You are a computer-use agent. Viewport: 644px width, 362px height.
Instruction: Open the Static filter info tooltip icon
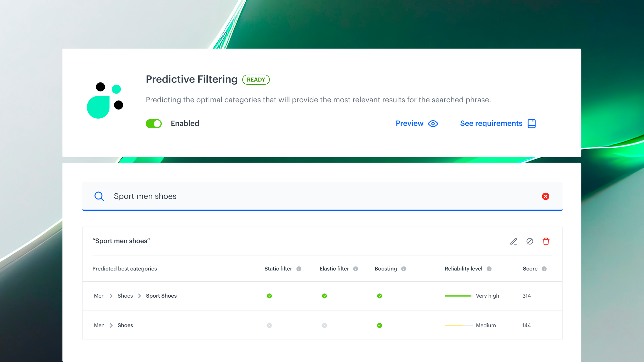(299, 268)
